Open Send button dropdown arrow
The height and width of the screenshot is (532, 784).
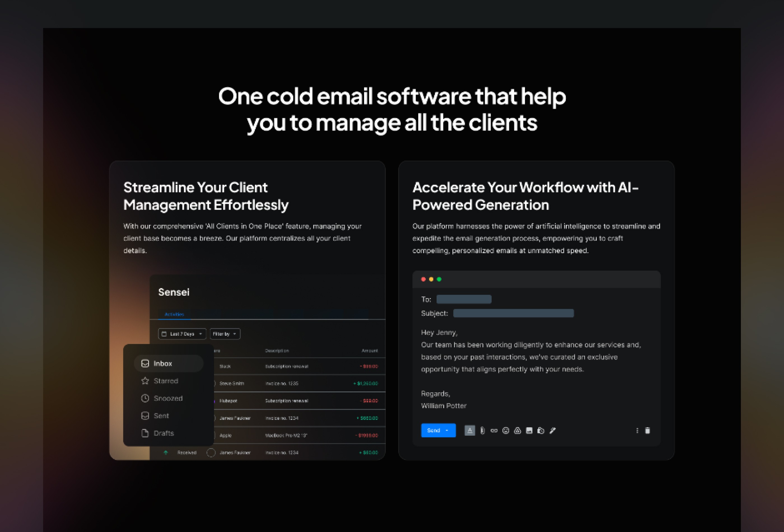(x=447, y=430)
